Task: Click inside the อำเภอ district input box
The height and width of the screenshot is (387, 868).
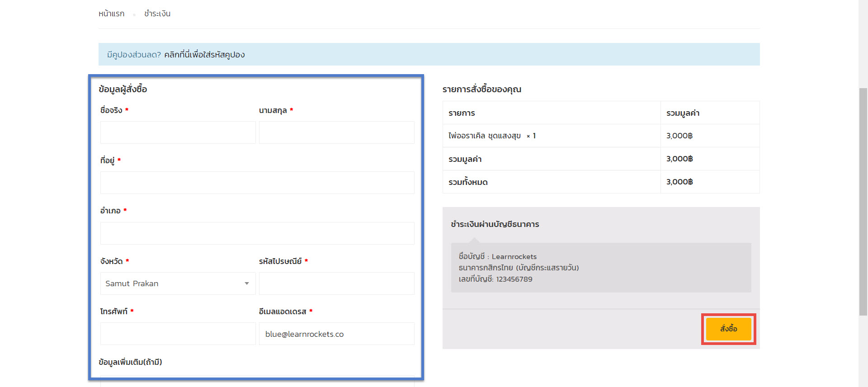Action: click(x=257, y=233)
